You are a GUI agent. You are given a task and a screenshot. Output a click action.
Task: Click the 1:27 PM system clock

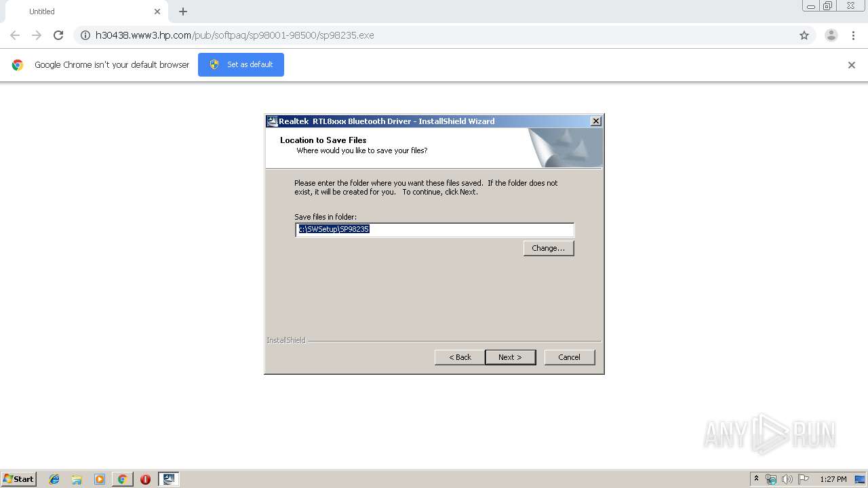pyautogui.click(x=833, y=479)
